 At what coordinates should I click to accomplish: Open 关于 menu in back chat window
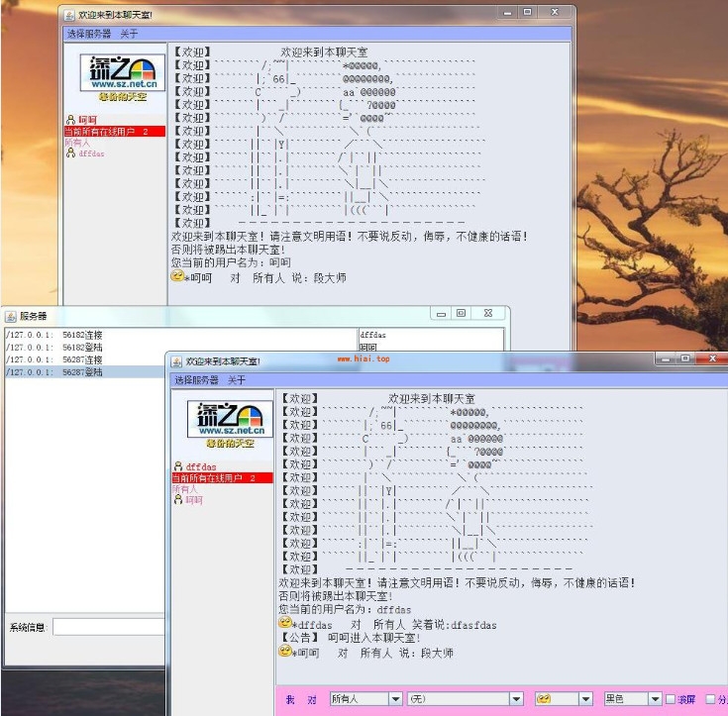click(x=129, y=34)
